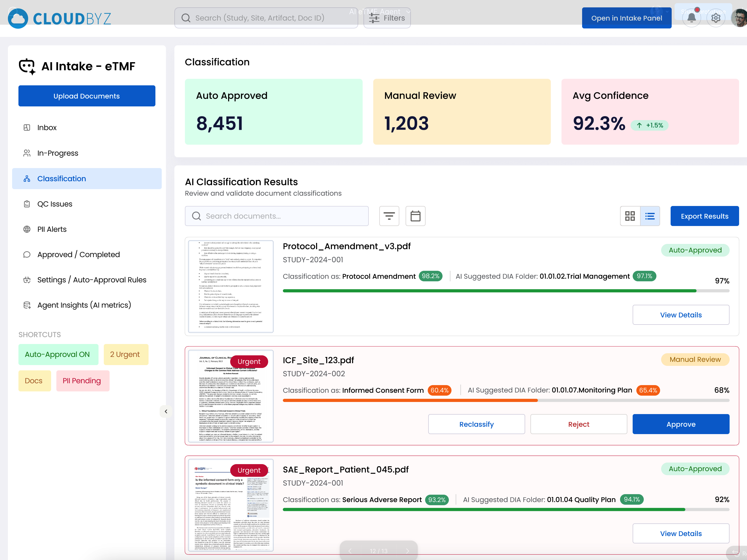Select Agent Insights (AI metrics) menu item

tap(84, 305)
